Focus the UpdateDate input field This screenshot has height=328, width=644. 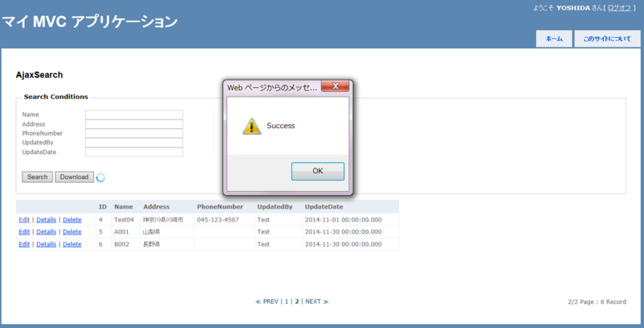pyautogui.click(x=134, y=152)
